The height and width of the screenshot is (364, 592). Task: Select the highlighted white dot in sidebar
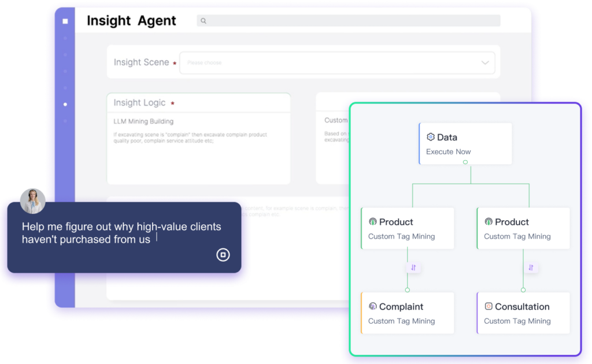click(x=65, y=105)
